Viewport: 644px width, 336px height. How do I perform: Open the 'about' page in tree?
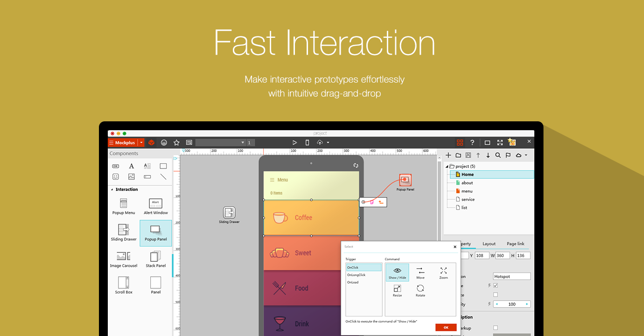pyautogui.click(x=467, y=183)
